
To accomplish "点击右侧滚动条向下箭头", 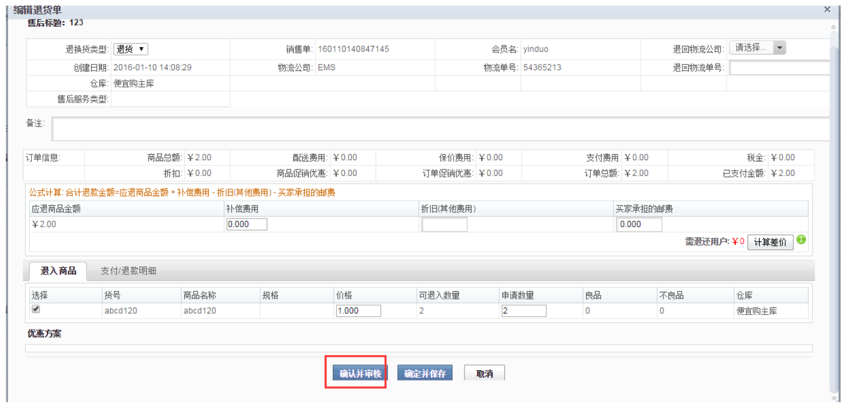I will [834, 398].
